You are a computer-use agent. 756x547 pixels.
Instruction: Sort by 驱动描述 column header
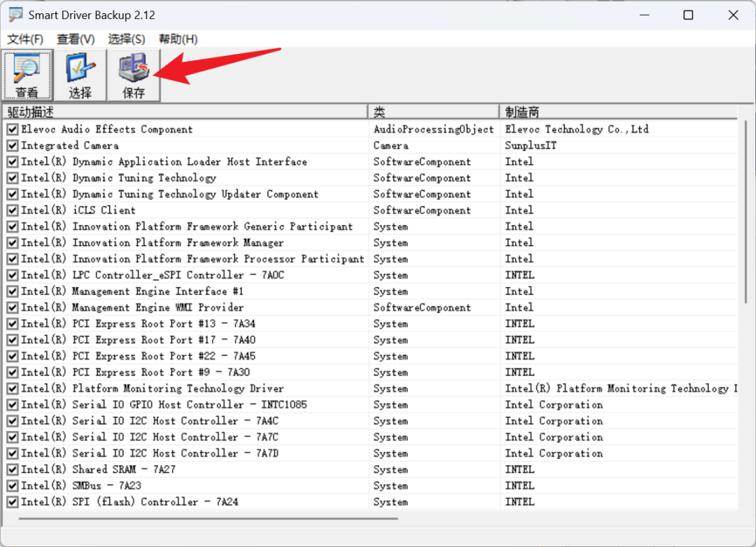[185, 112]
